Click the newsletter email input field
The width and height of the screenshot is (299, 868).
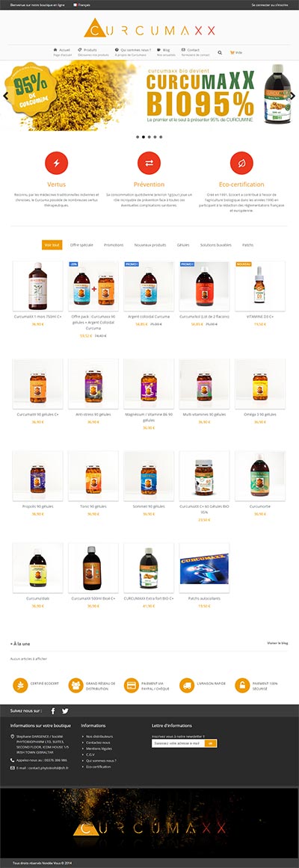pyautogui.click(x=178, y=743)
